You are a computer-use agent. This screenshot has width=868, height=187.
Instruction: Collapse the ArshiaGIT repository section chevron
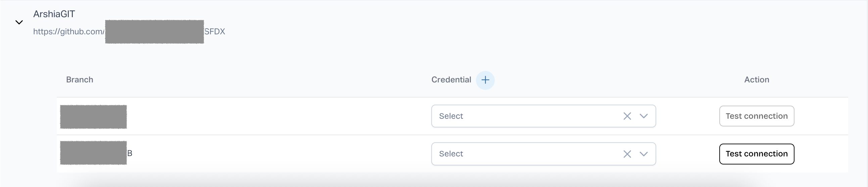click(x=19, y=22)
